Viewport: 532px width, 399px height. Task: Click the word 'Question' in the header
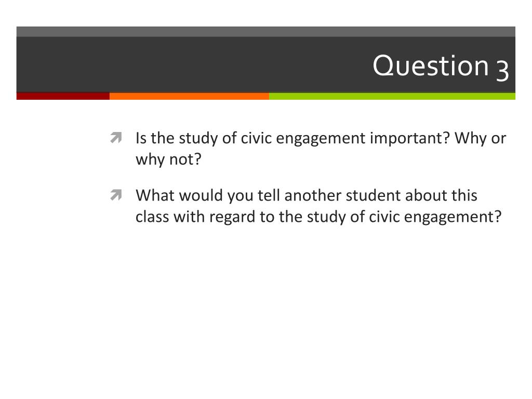(431, 65)
